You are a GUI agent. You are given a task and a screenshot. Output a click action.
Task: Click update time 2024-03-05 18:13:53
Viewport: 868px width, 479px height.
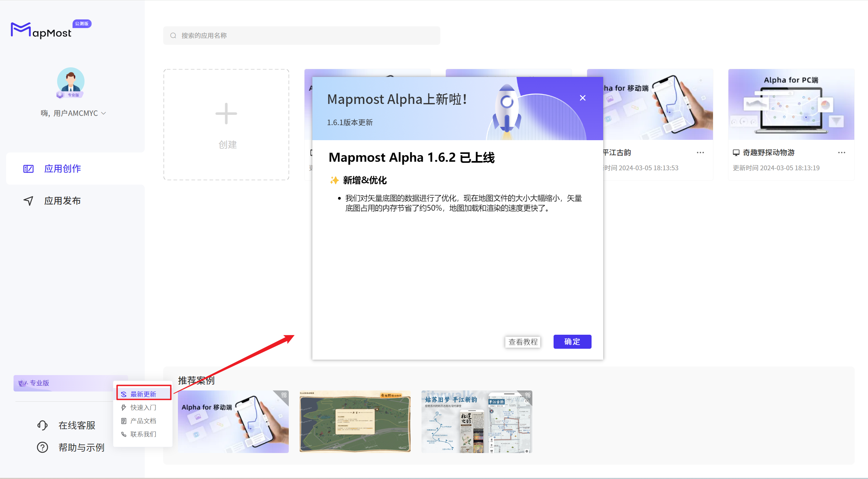pos(648,168)
